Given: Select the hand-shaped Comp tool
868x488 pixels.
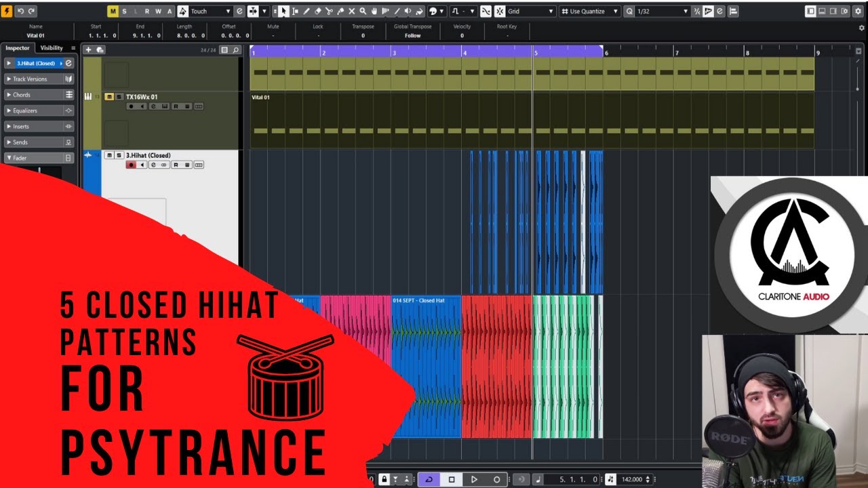Looking at the screenshot, I should [374, 12].
